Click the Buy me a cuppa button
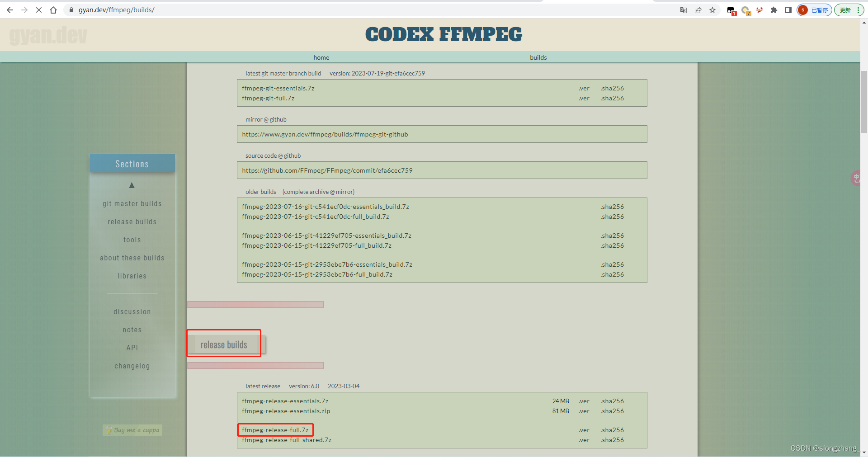The width and height of the screenshot is (868, 457). point(132,430)
